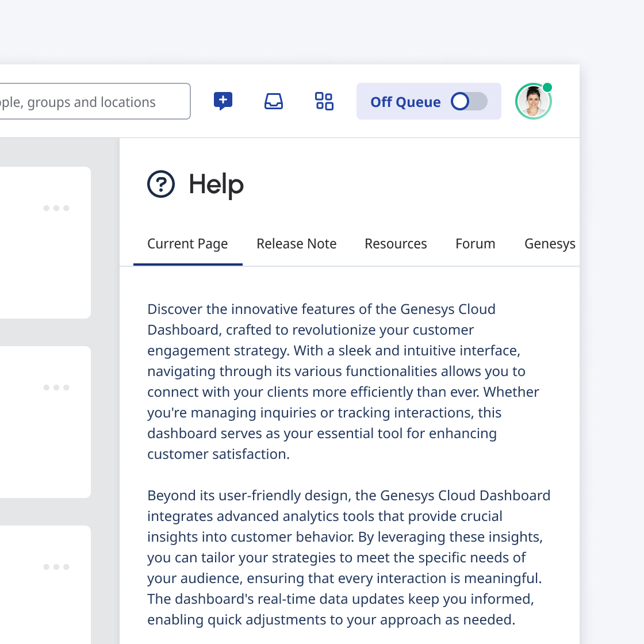Open the user profile avatar
The width and height of the screenshot is (644, 644).
coord(533,102)
